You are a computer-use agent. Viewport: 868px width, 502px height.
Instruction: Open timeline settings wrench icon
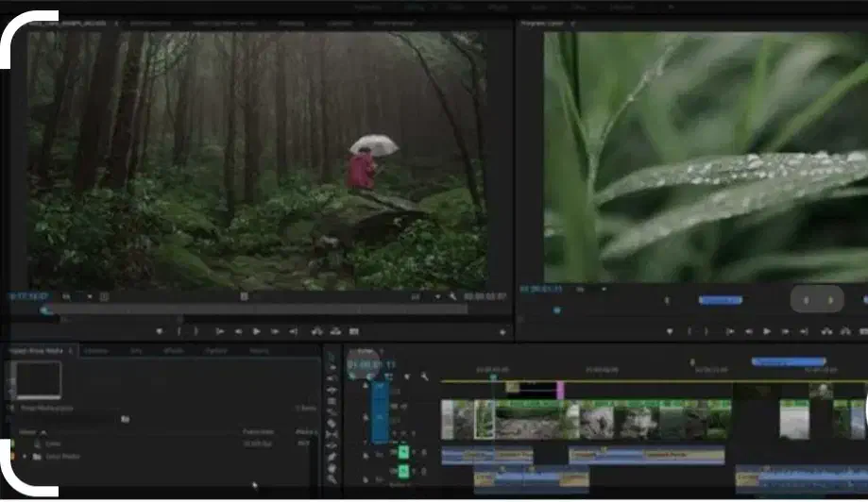(425, 376)
